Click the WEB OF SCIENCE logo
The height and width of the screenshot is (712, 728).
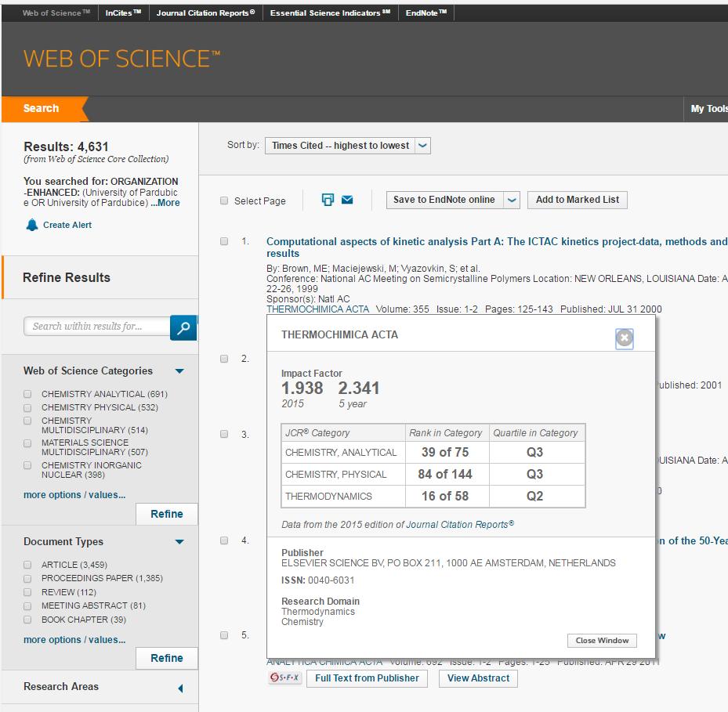121,59
